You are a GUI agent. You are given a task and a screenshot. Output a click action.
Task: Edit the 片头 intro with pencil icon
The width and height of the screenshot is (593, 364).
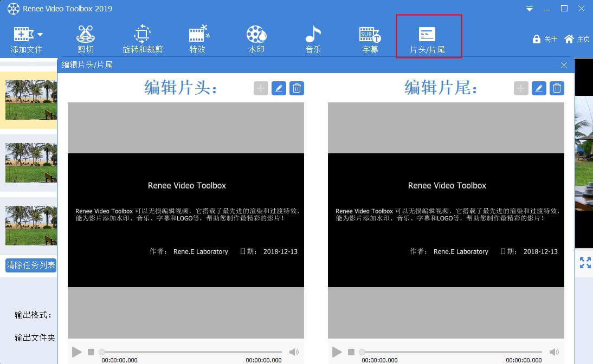coord(279,88)
